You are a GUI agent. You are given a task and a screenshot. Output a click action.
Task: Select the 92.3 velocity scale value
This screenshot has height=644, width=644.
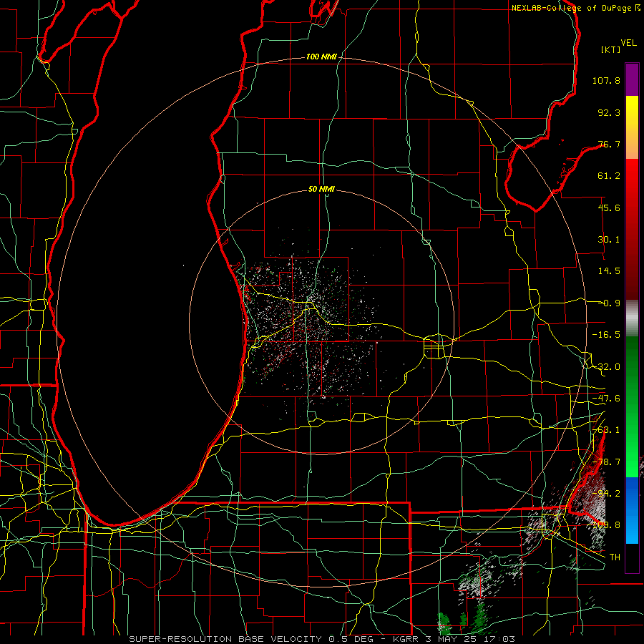click(609, 112)
